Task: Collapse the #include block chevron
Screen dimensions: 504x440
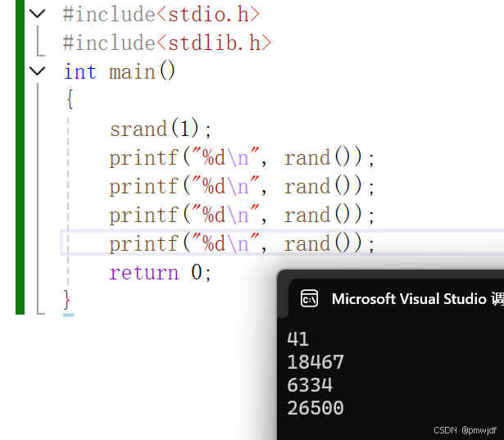Action: [x=37, y=13]
